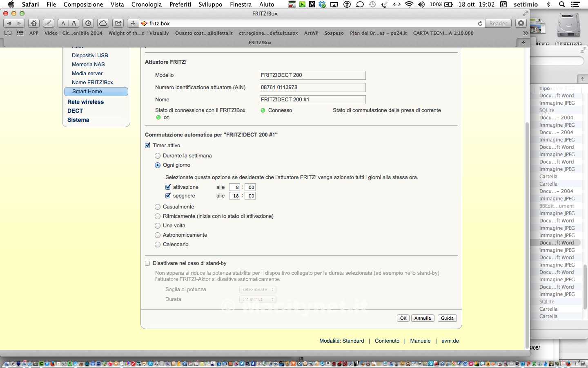Open the Apple menu
Image resolution: width=588 pixels, height=368 pixels.
coord(11,4)
